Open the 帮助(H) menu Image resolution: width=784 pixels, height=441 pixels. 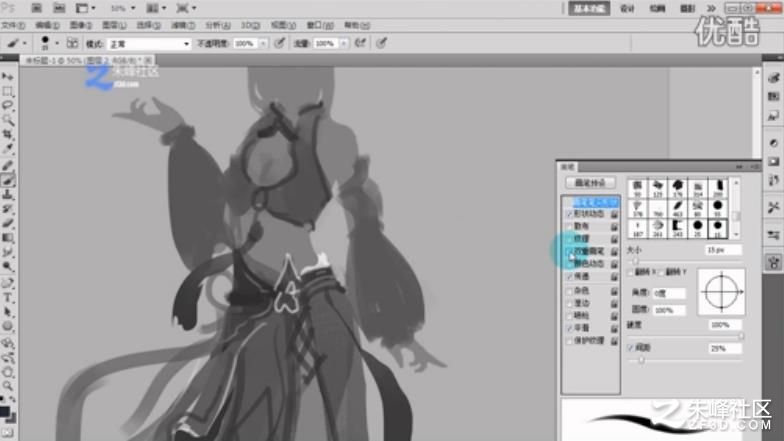[356, 25]
